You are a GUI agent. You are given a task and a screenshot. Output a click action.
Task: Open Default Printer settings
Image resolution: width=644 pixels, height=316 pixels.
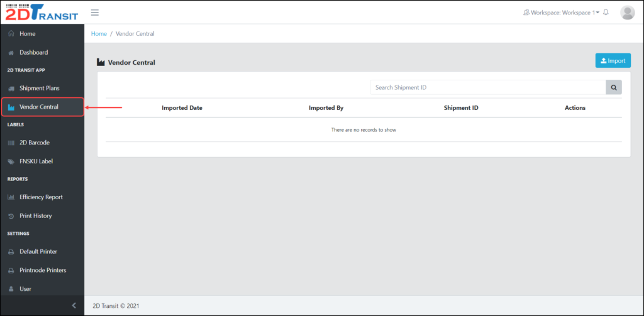[42, 251]
